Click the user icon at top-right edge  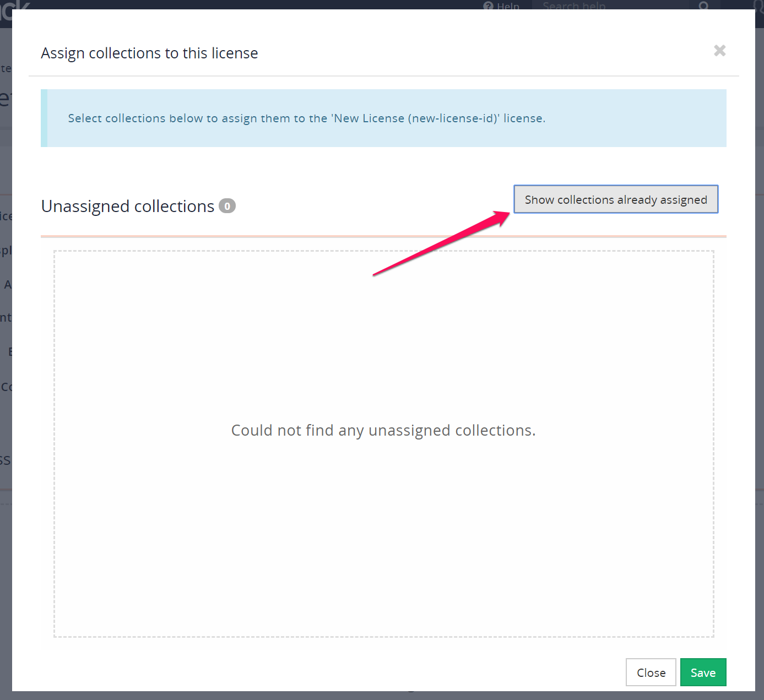(760, 4)
